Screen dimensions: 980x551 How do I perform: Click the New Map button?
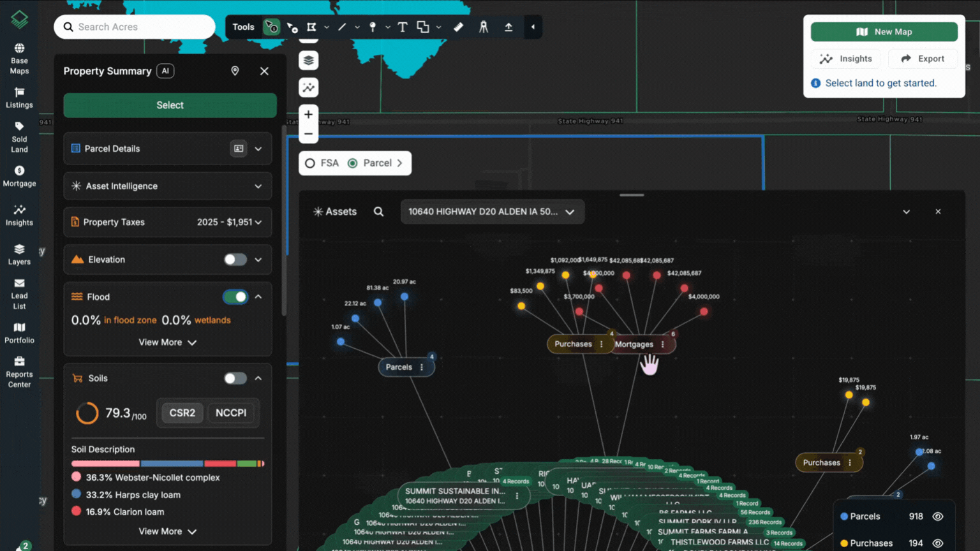(884, 32)
